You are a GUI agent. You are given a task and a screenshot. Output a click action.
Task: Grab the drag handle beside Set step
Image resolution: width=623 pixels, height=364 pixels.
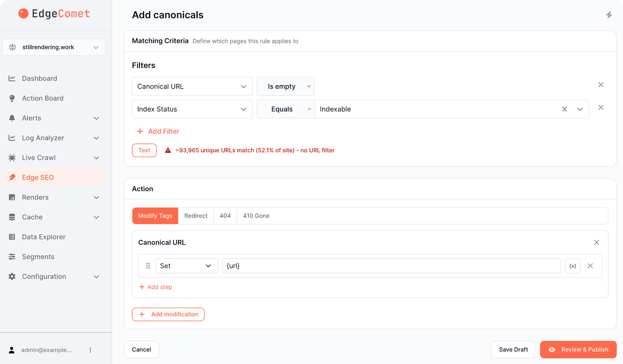148,266
